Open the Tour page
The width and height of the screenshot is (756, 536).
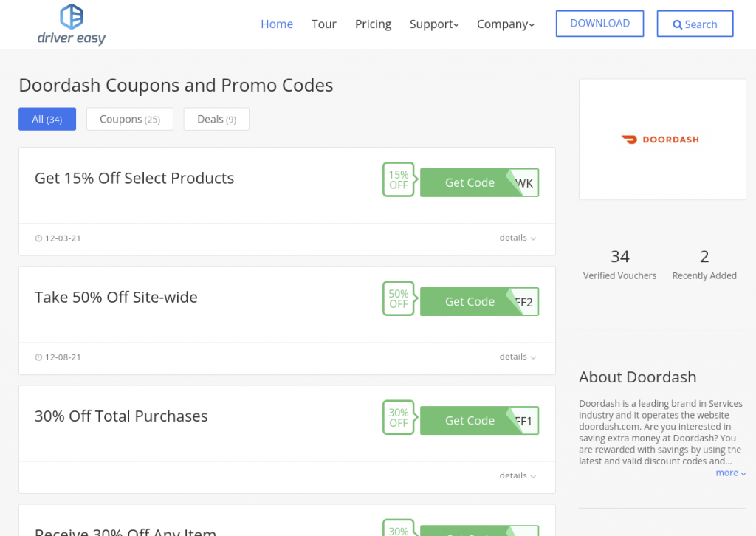[x=323, y=24]
